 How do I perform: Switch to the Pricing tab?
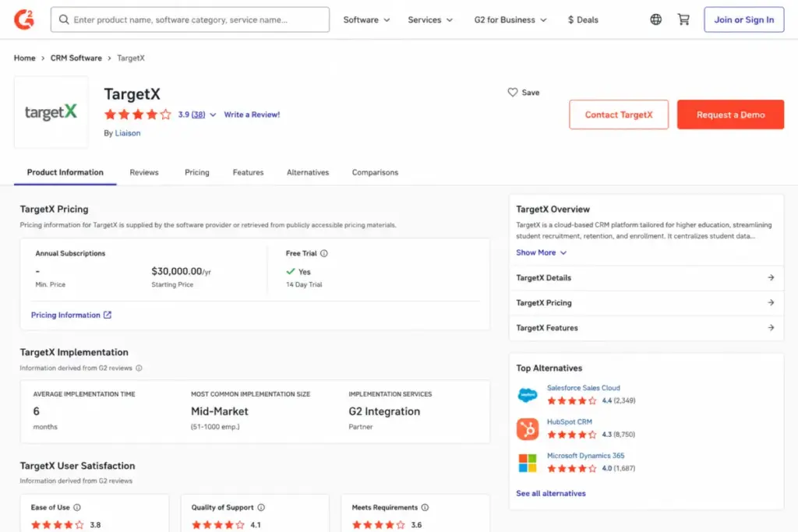(x=197, y=172)
